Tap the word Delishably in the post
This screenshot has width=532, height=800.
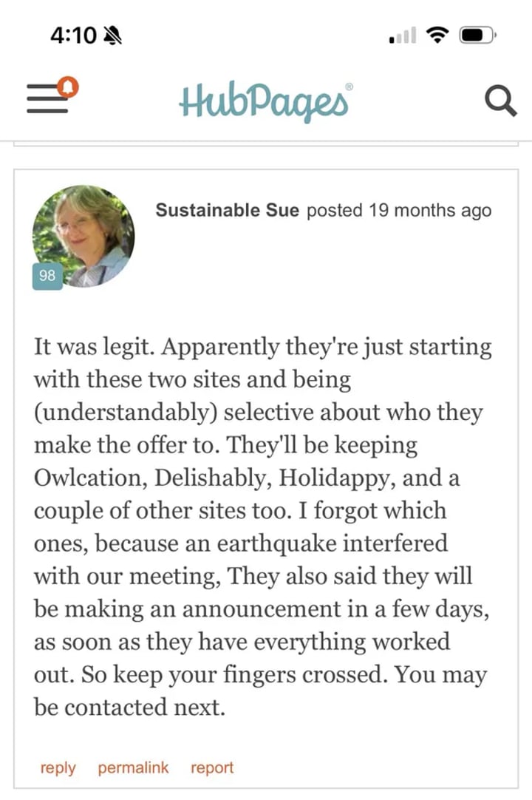[213, 478]
